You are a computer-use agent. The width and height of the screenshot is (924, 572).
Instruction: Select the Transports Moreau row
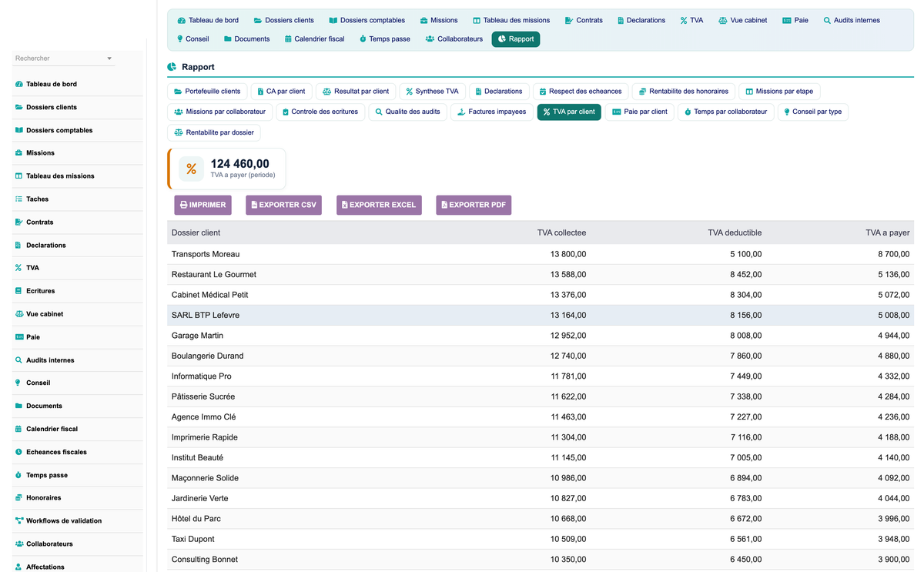click(x=541, y=254)
